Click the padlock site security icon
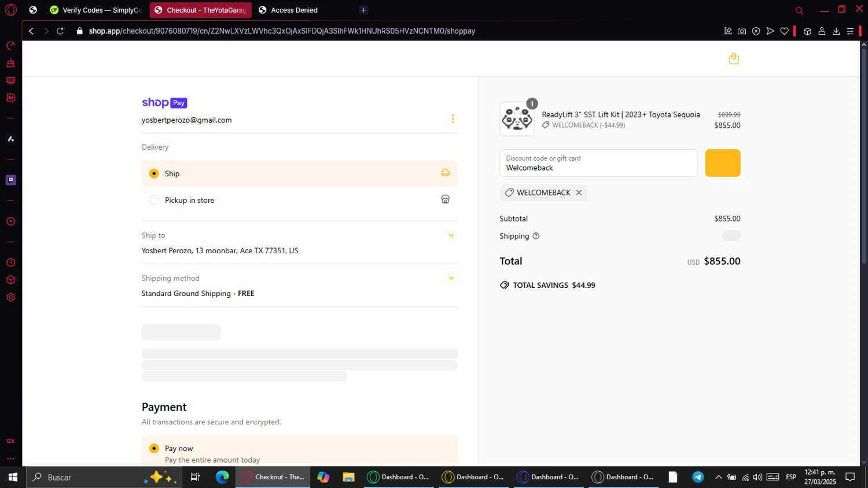Viewport: 868px width, 488px height. (x=80, y=31)
